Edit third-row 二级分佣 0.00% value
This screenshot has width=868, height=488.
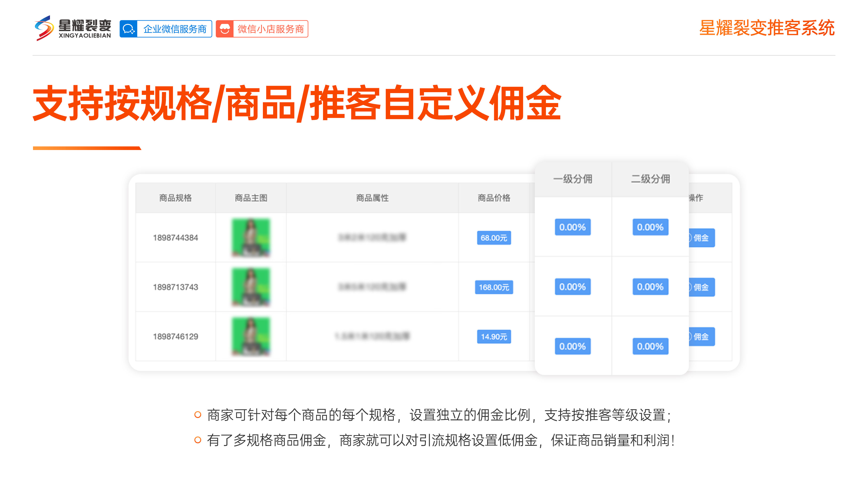pyautogui.click(x=650, y=346)
